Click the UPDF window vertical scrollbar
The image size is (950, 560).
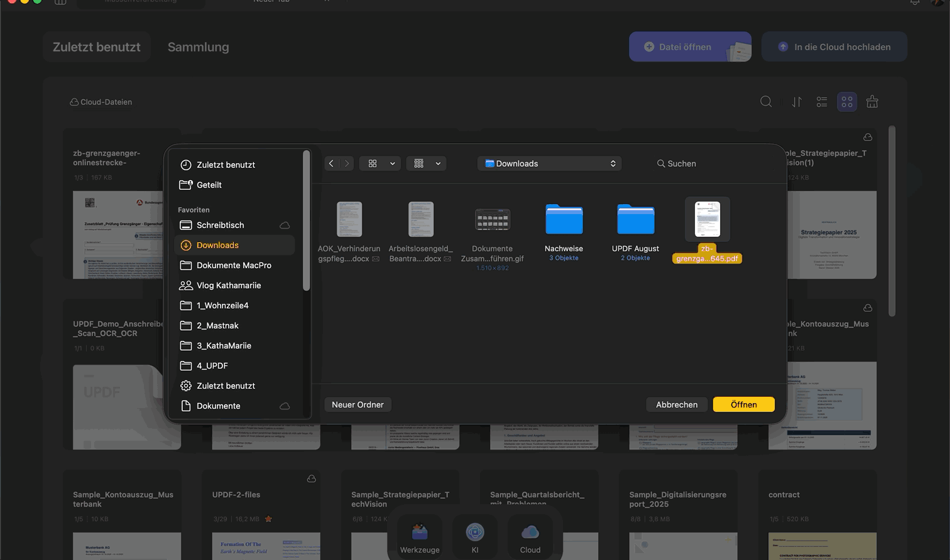(x=892, y=221)
